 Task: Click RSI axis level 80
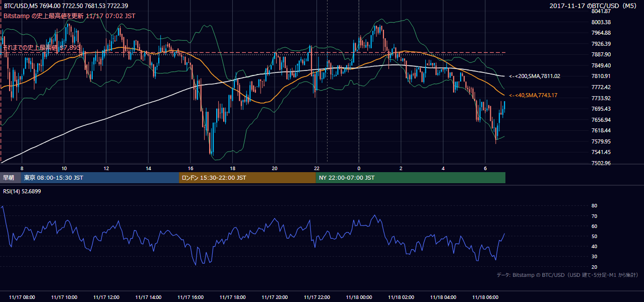[x=594, y=206]
